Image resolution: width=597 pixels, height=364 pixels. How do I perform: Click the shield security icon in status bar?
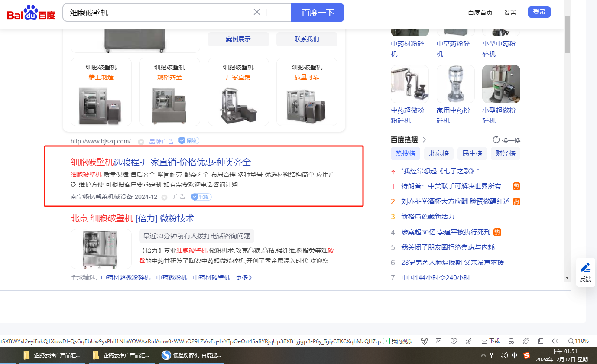click(x=425, y=341)
